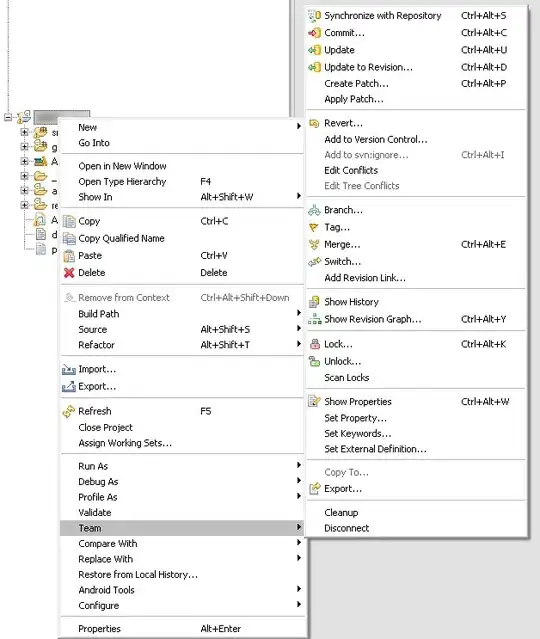Viewport: 540px width, 639px height.
Task: Collapse the root project tree node
Action: tap(8, 117)
